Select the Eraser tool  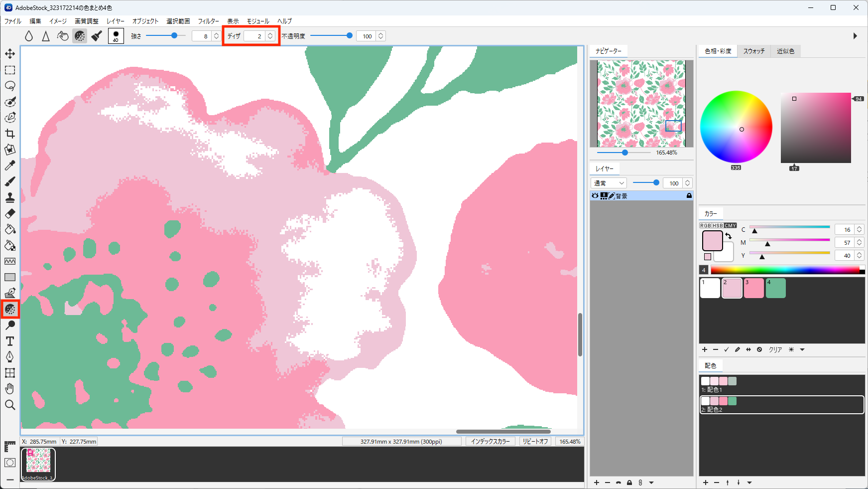[10, 213]
